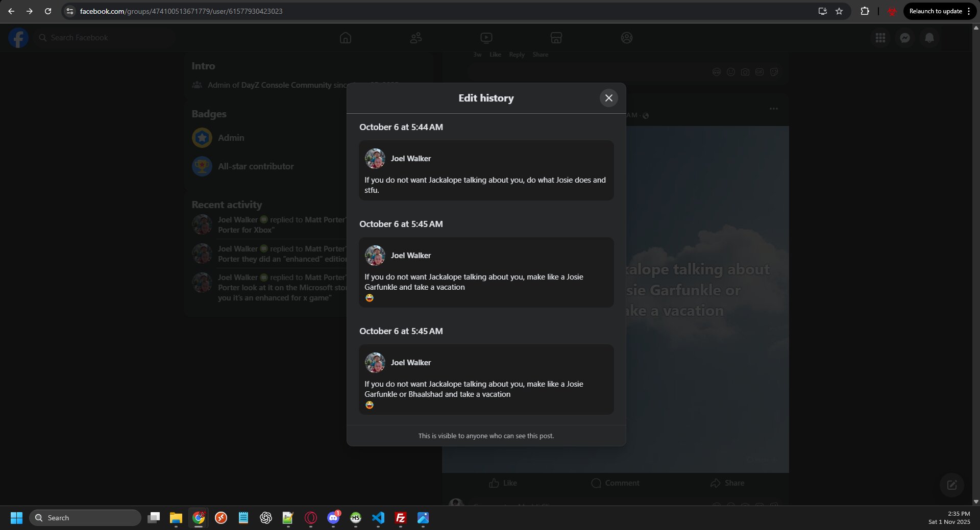Open FileZilla from the taskbar
This screenshot has width=980, height=530.
point(401,518)
